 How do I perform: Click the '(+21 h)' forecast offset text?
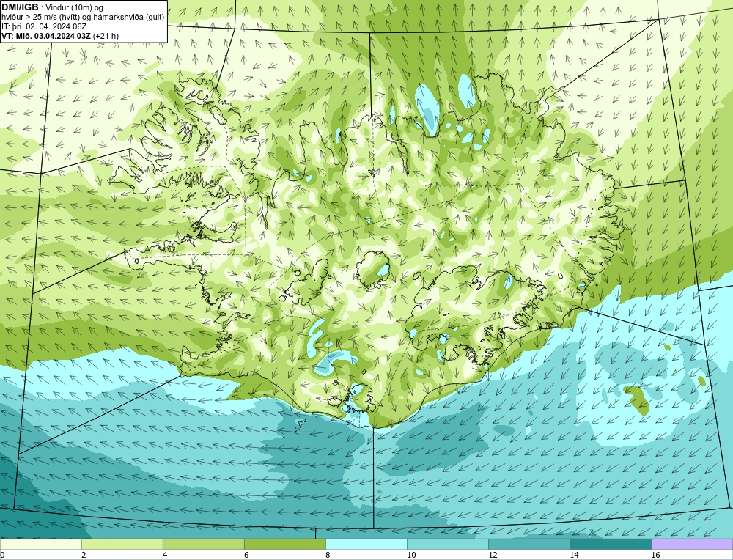click(x=106, y=35)
